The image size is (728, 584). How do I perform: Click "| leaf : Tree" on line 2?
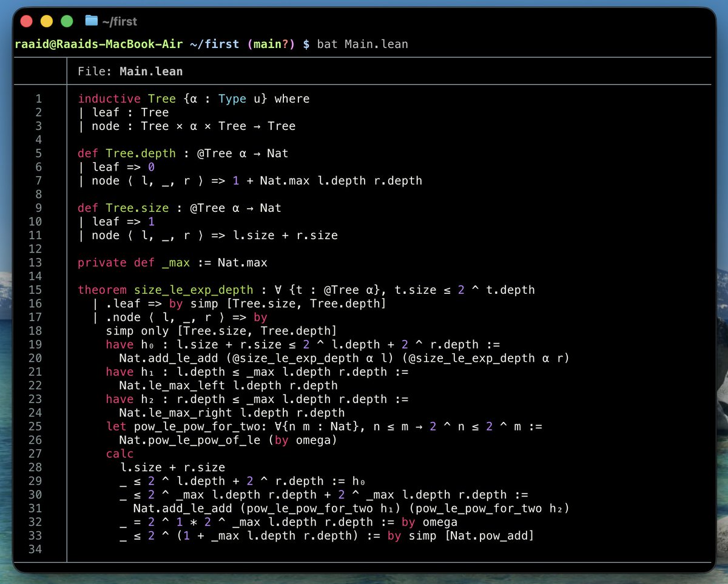click(x=123, y=112)
